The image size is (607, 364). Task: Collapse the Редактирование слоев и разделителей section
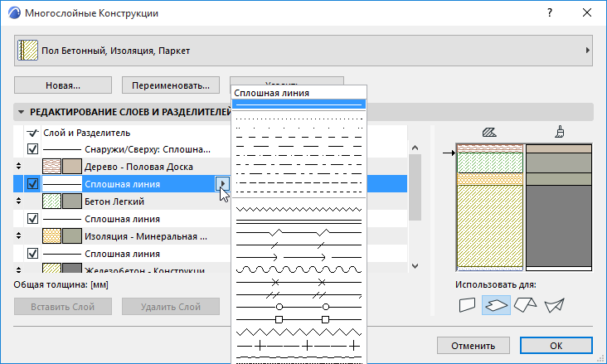pos(21,112)
